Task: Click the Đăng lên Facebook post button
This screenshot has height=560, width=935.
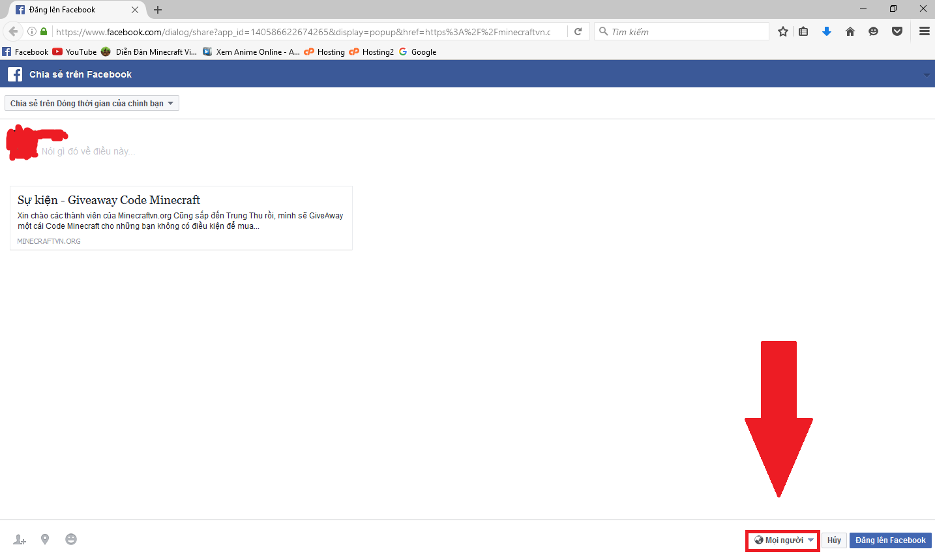Action: (x=891, y=540)
